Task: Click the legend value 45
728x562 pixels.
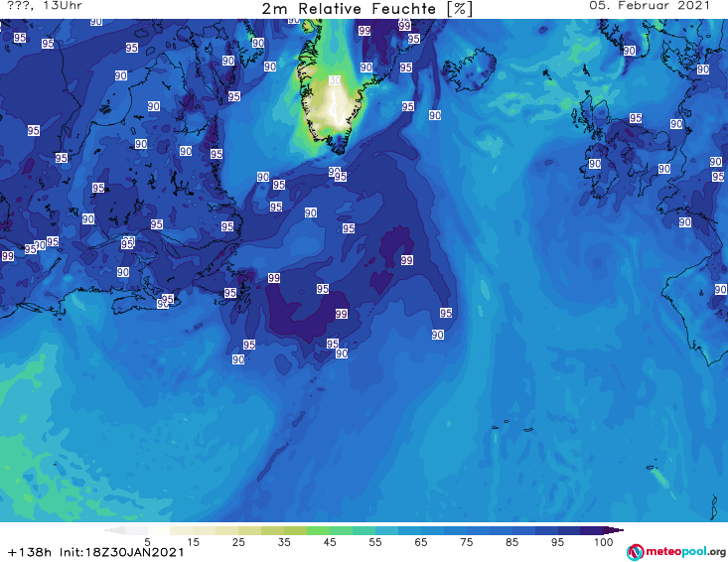Action: pyautogui.click(x=330, y=542)
